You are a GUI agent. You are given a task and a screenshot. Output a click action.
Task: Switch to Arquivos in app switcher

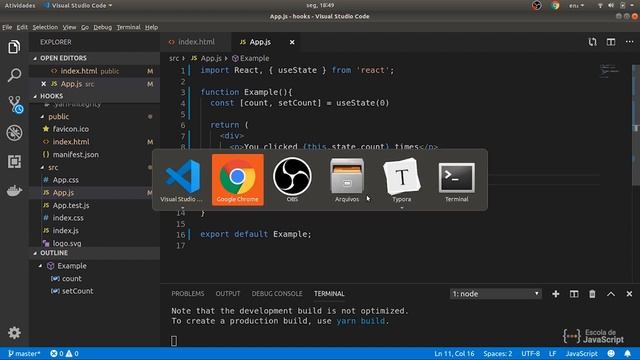347,180
